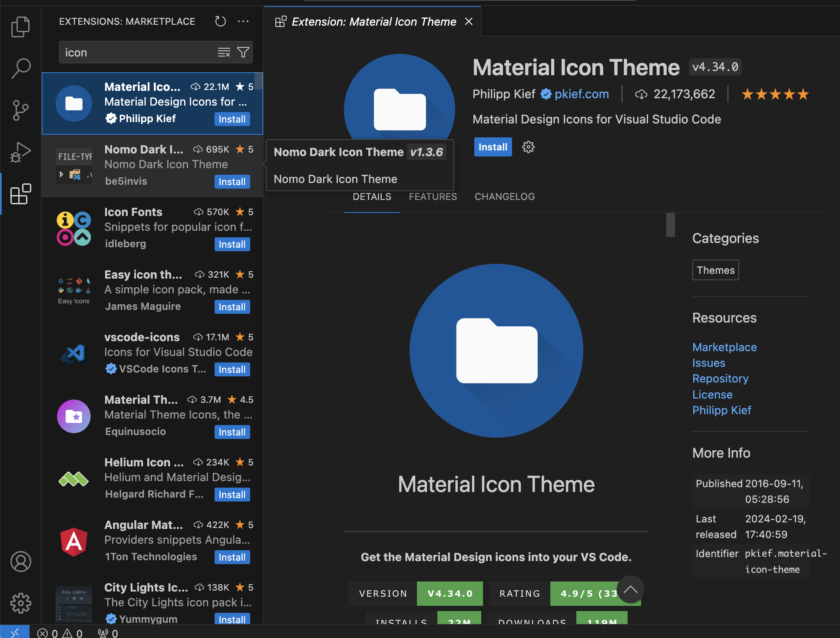
Task: Install Angular Material snippets extension
Action: point(232,557)
